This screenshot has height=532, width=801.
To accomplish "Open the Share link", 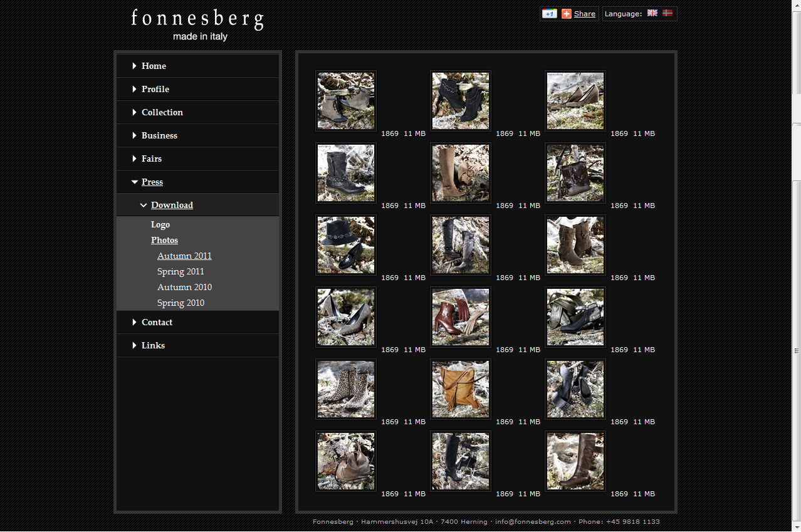I will (x=585, y=14).
